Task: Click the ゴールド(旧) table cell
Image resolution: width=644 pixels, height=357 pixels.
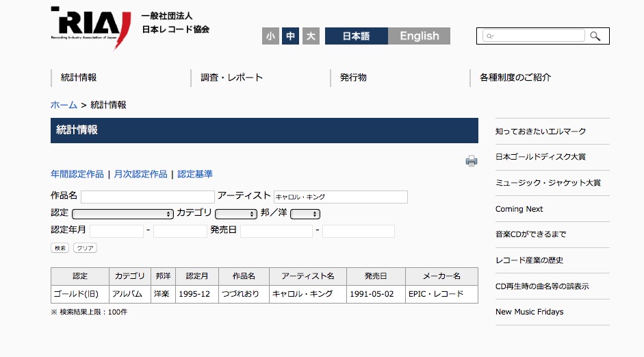Action: [x=80, y=294]
